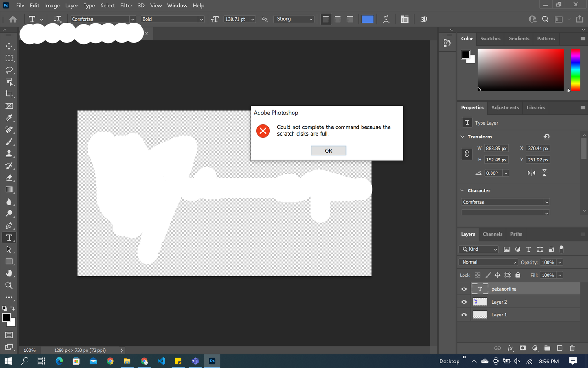Select the Move tool

tap(9, 46)
